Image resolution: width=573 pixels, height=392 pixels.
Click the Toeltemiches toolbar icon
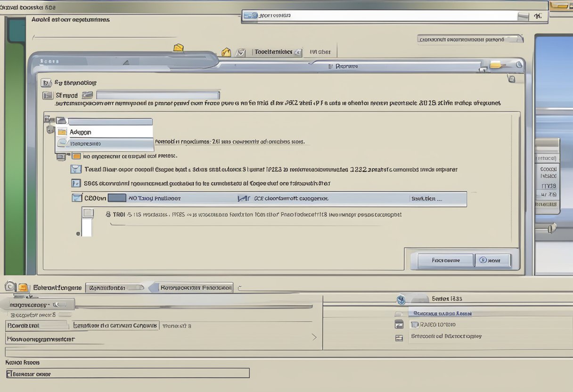click(277, 52)
